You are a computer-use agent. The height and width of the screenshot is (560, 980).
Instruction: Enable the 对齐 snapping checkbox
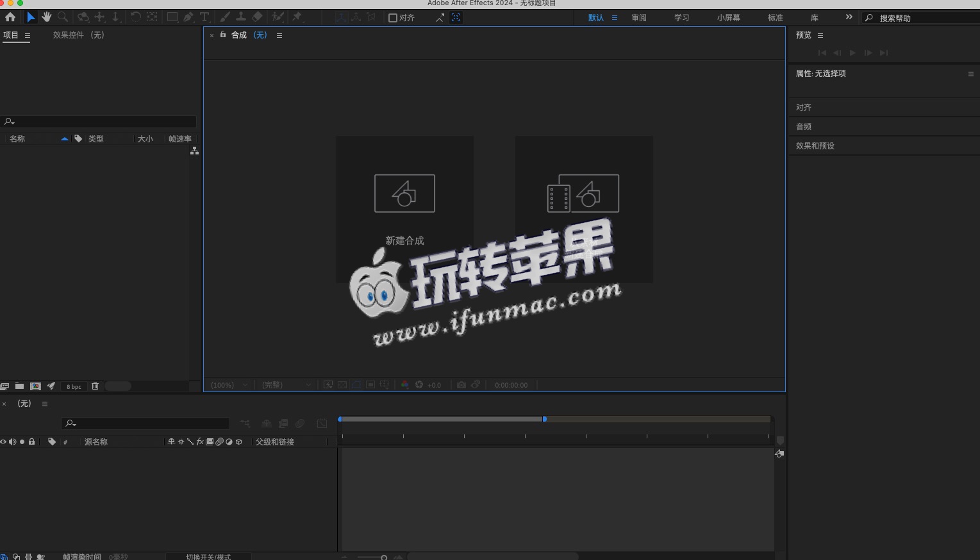(x=393, y=18)
